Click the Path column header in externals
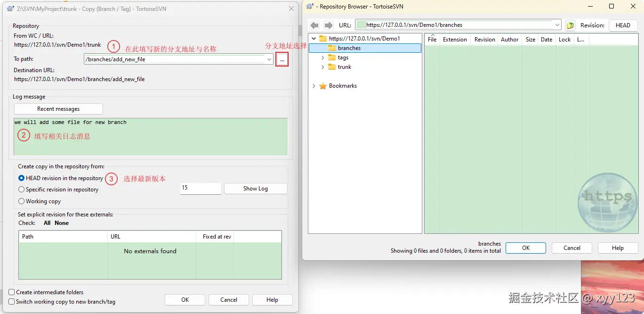The image size is (644, 314). 63,237
